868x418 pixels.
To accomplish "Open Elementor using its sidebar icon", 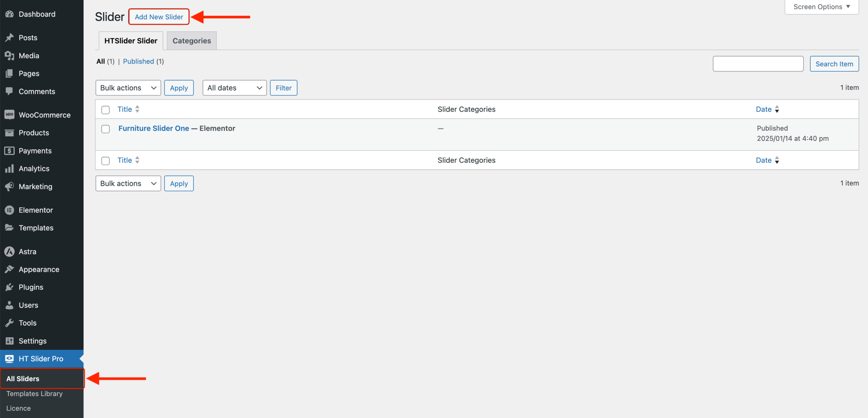I will [x=9, y=210].
